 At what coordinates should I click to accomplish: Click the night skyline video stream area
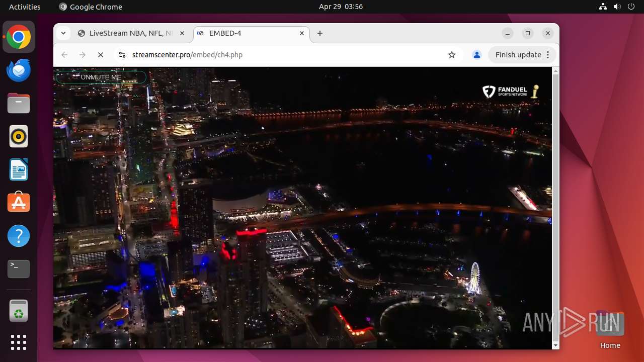[303, 208]
